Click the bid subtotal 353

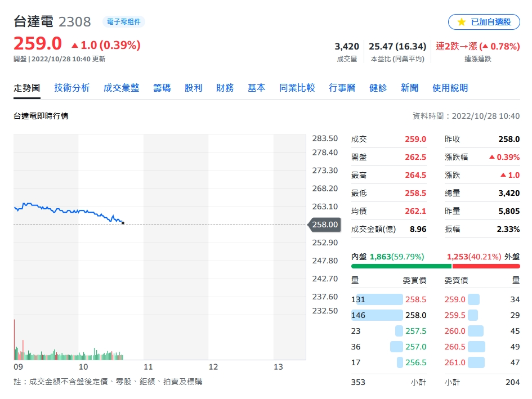358,382
